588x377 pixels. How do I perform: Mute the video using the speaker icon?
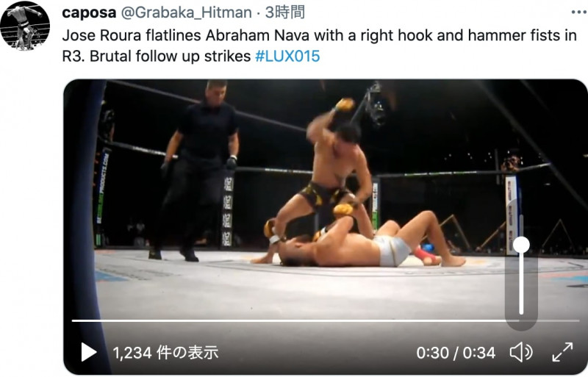521,353
